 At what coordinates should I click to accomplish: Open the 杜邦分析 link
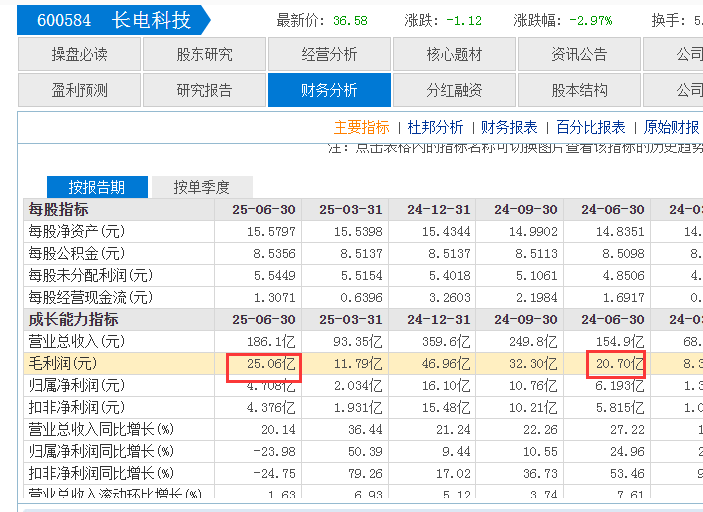pyautogui.click(x=435, y=127)
